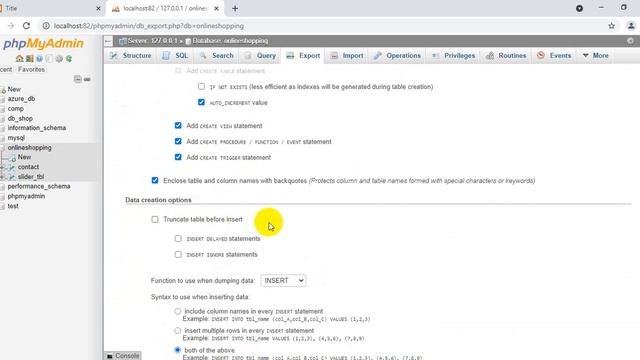
Task: Click page settings gear in breadcrumb bar
Action: pyautogui.click(x=630, y=41)
